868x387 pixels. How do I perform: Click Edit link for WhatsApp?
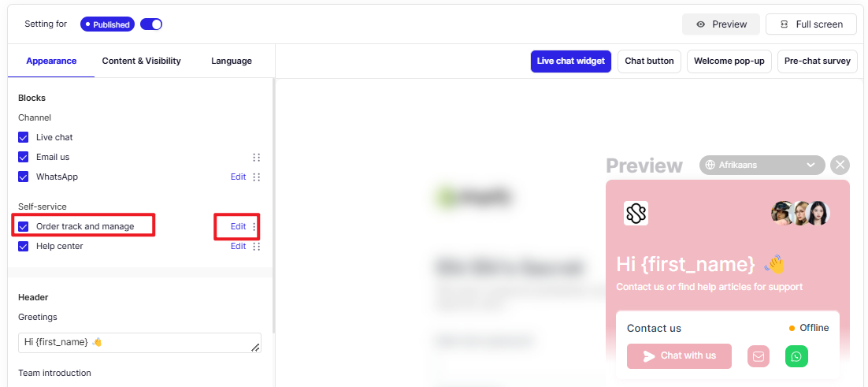pyautogui.click(x=238, y=177)
